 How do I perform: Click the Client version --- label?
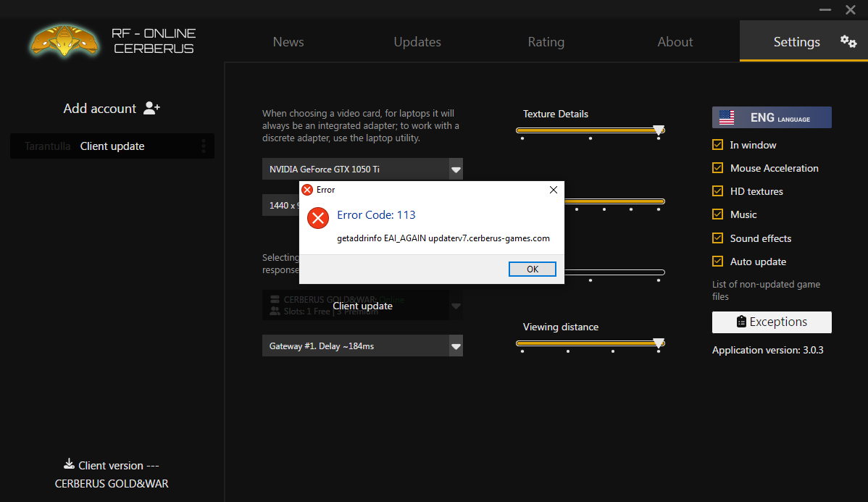click(119, 466)
